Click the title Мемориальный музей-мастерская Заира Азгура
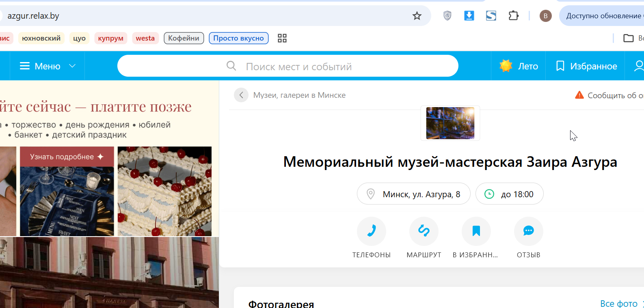The image size is (644, 308). (450, 162)
